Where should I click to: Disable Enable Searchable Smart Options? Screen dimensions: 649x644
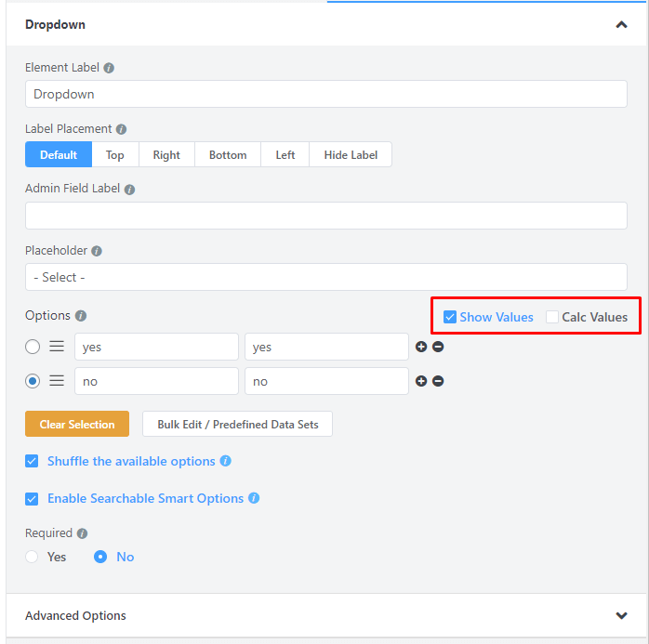tap(32, 499)
